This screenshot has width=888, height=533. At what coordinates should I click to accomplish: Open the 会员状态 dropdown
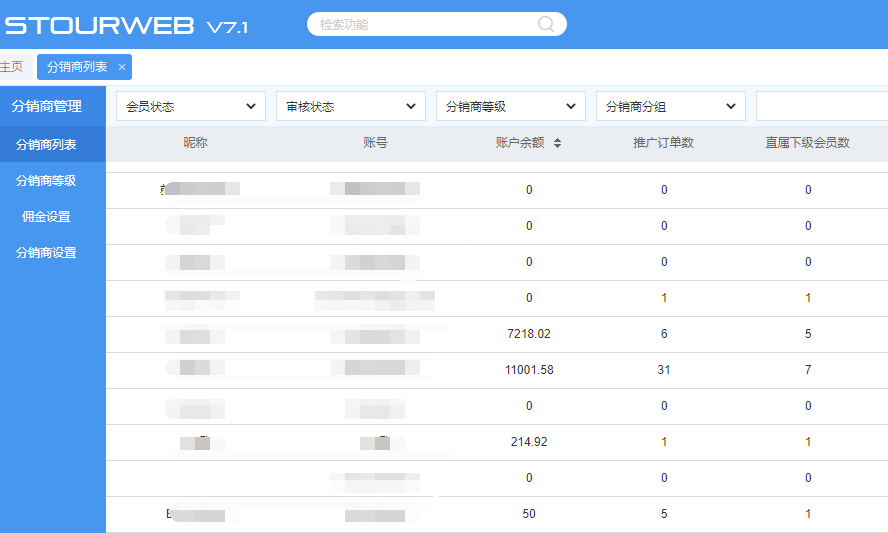[191, 106]
